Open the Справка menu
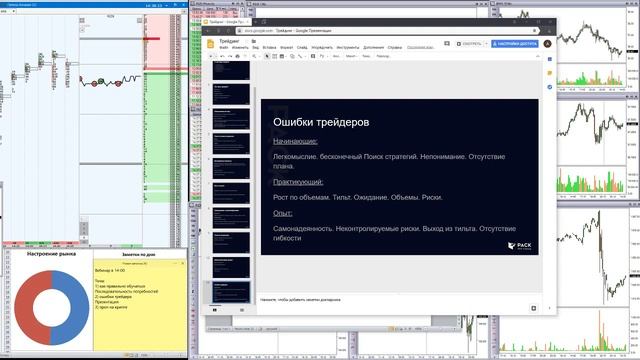This screenshot has width=640, height=360. [x=395, y=48]
